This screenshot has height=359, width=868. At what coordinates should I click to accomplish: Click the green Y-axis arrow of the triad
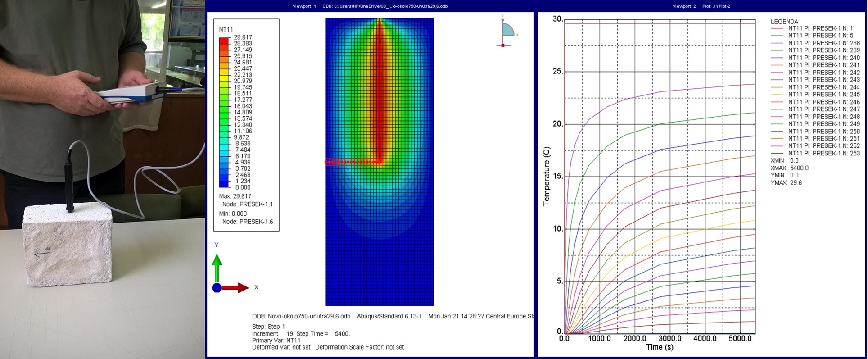pyautogui.click(x=217, y=267)
